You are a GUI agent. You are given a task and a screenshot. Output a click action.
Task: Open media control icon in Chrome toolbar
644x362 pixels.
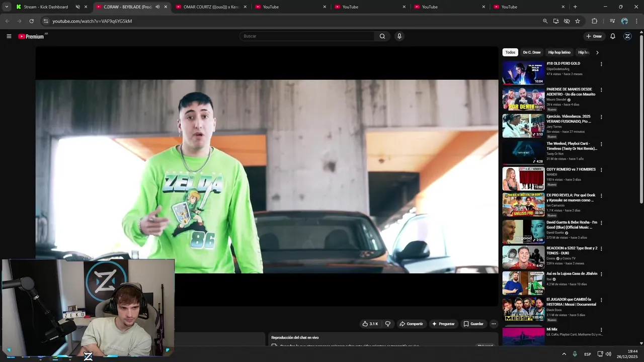point(612,21)
